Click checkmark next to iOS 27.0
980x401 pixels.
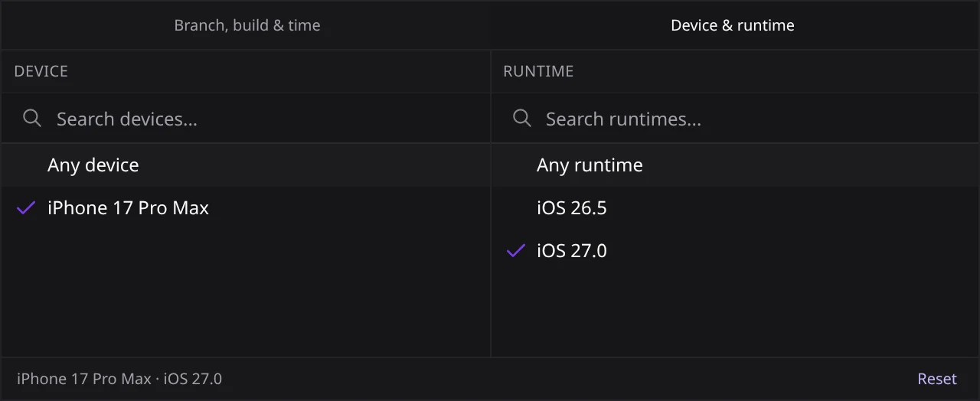click(x=516, y=250)
